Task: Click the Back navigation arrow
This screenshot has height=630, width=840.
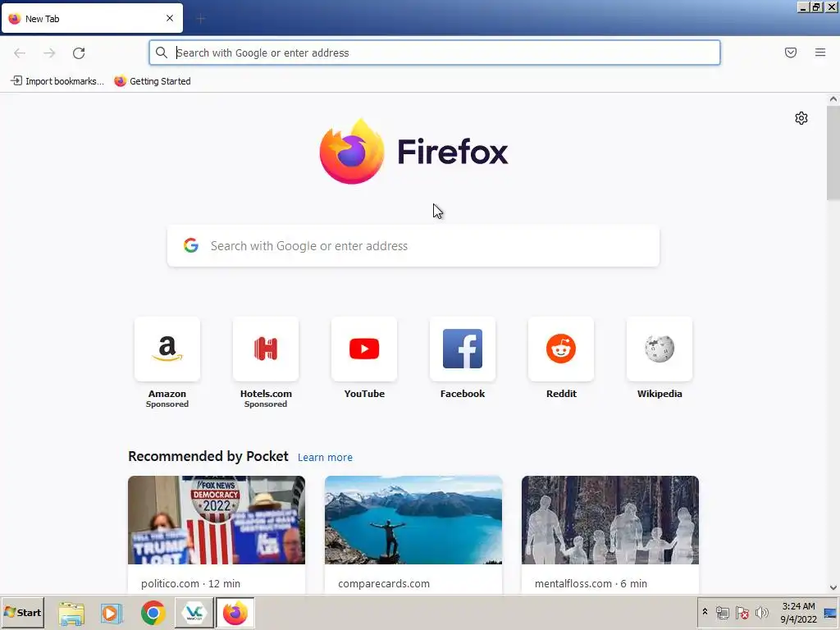Action: point(20,53)
